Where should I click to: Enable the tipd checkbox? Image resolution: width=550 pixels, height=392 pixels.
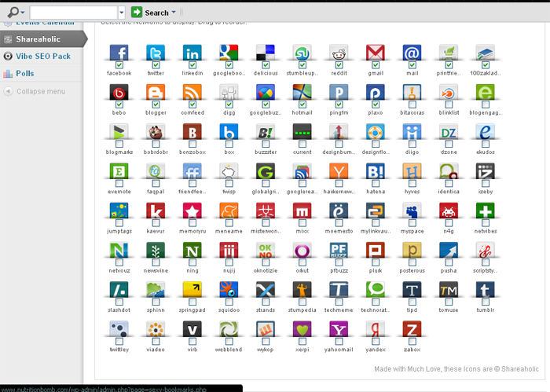[x=412, y=302]
